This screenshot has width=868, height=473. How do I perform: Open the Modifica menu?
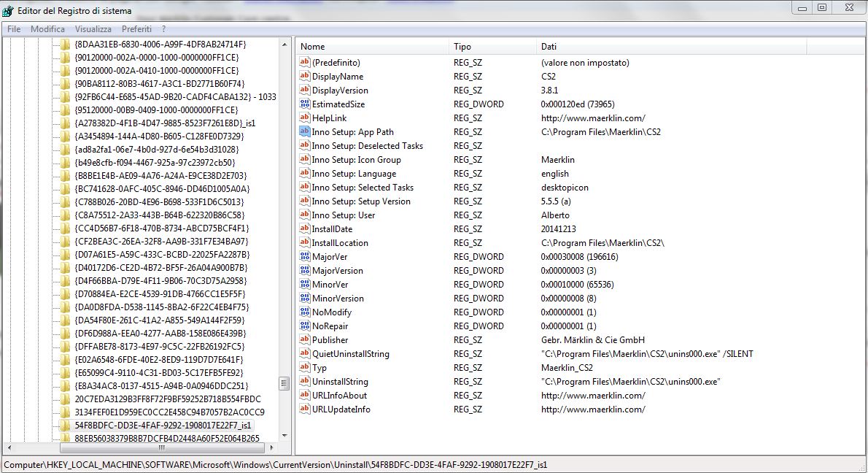(47, 28)
